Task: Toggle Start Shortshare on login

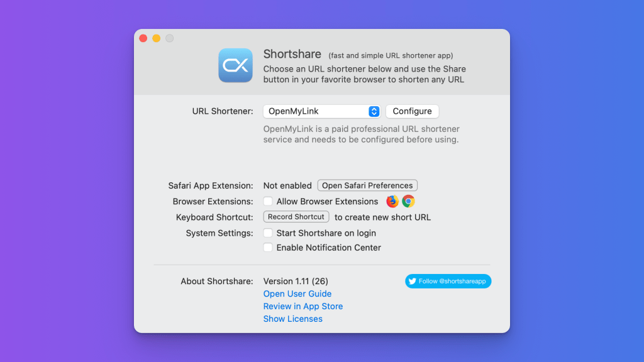Action: 268,233
